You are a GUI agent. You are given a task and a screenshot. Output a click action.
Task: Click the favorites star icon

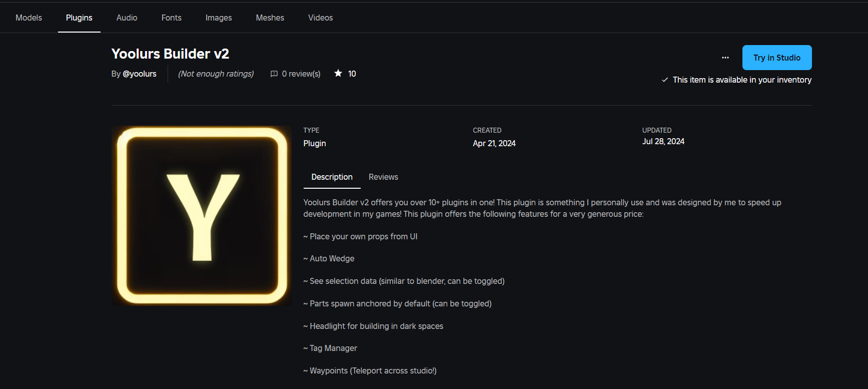tap(338, 74)
